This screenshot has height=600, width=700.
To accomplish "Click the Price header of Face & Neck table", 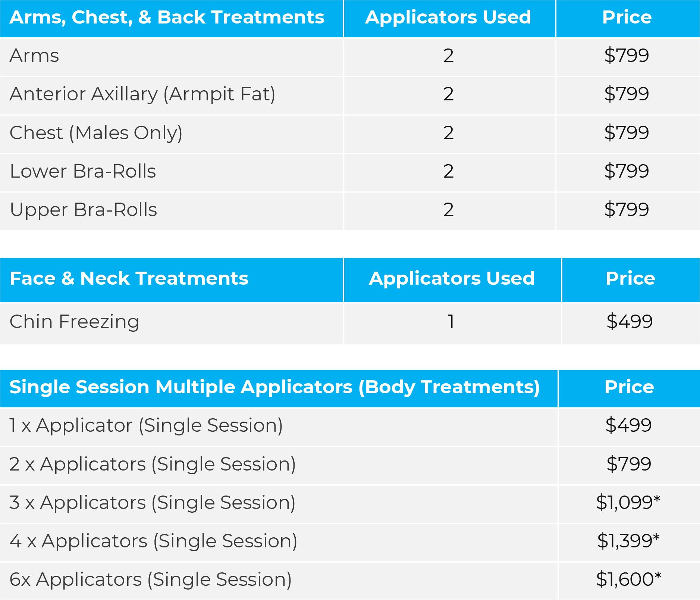I will [x=630, y=278].
